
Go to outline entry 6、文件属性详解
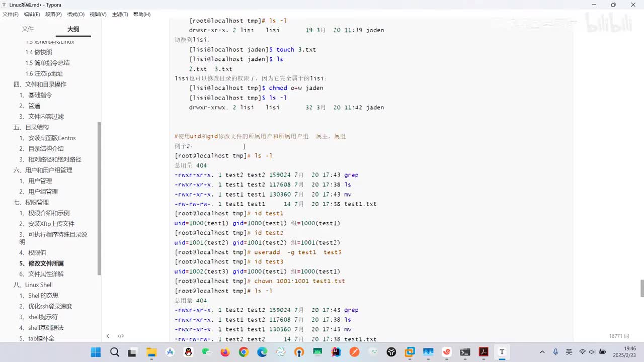click(x=42, y=274)
